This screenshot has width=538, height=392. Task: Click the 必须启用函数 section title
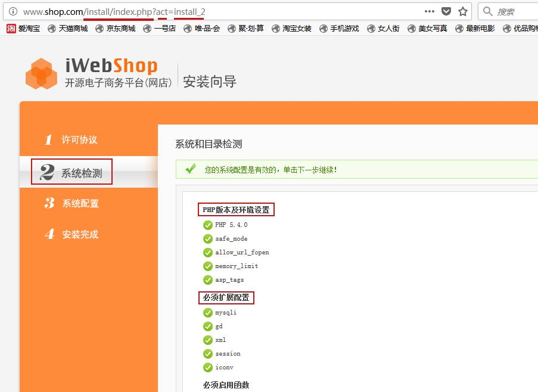tap(226, 385)
